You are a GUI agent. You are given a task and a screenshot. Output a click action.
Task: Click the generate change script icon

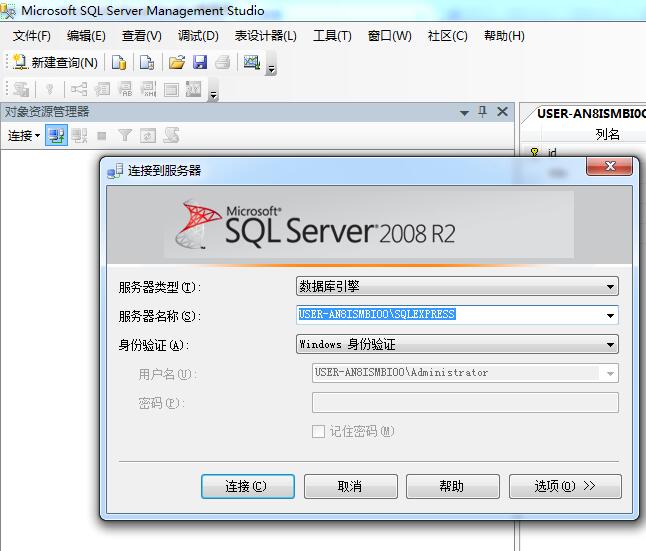coord(21,89)
